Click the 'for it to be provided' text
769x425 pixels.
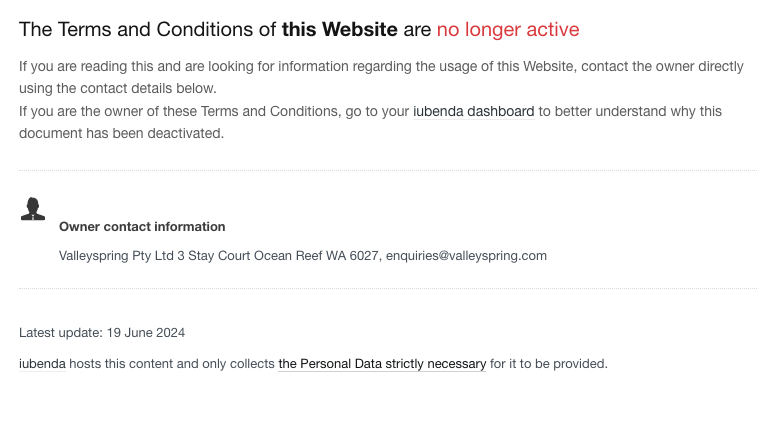pyautogui.click(x=548, y=364)
